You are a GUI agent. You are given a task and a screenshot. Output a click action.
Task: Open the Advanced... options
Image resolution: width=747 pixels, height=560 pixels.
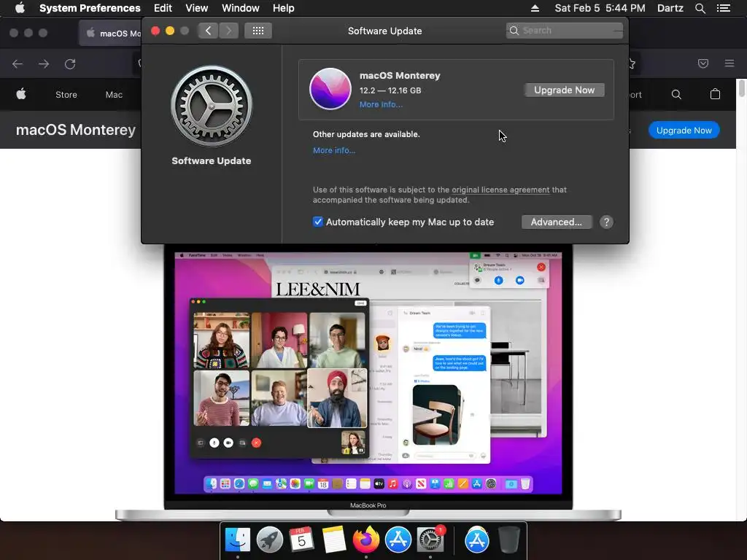[x=557, y=222]
